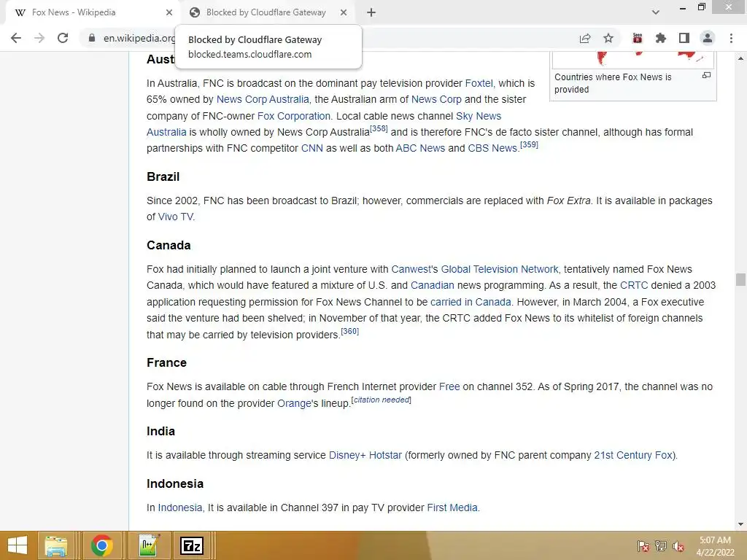Follow the News Corp link
The height and width of the screenshot is (560, 747).
(x=436, y=99)
